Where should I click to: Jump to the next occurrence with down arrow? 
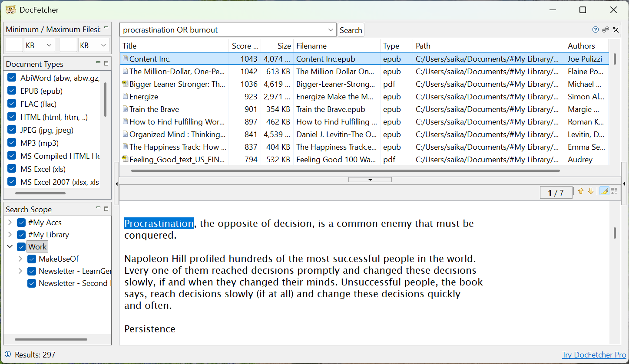591,191
